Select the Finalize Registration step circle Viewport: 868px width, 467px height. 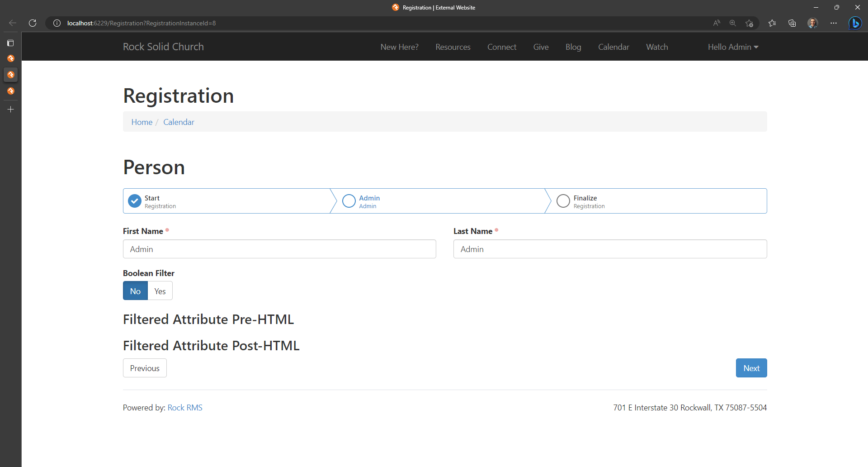click(563, 200)
